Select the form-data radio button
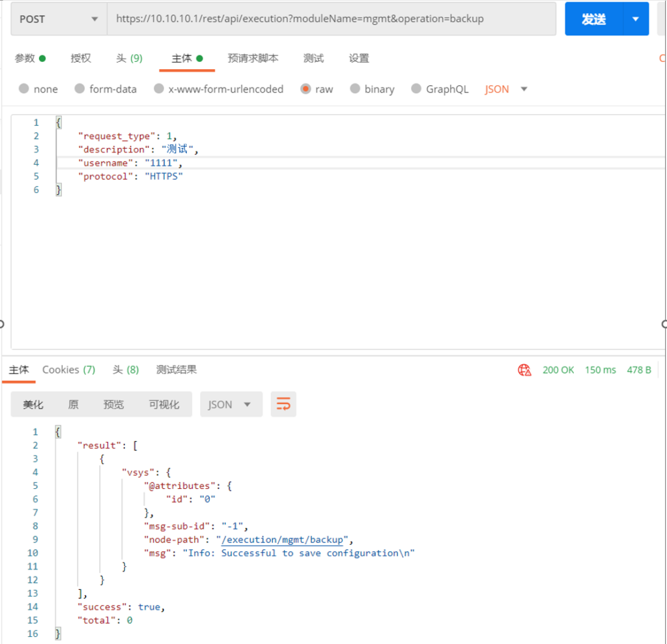This screenshot has height=644, width=667. point(79,89)
